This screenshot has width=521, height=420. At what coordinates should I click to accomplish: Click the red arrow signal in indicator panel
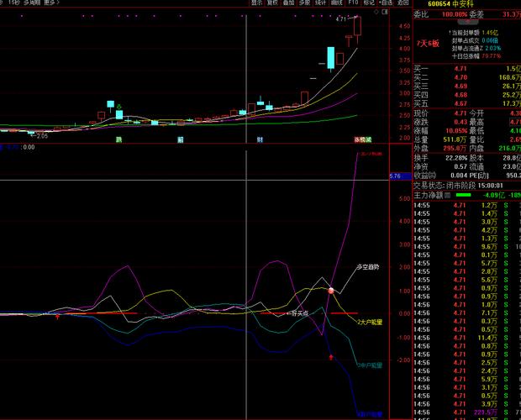pos(331,357)
